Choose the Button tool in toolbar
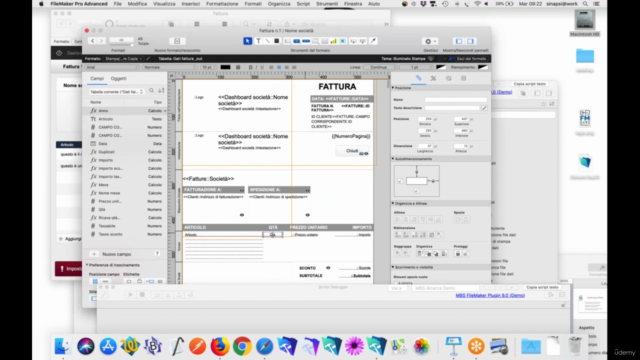640x360 pixels. tap(297, 41)
